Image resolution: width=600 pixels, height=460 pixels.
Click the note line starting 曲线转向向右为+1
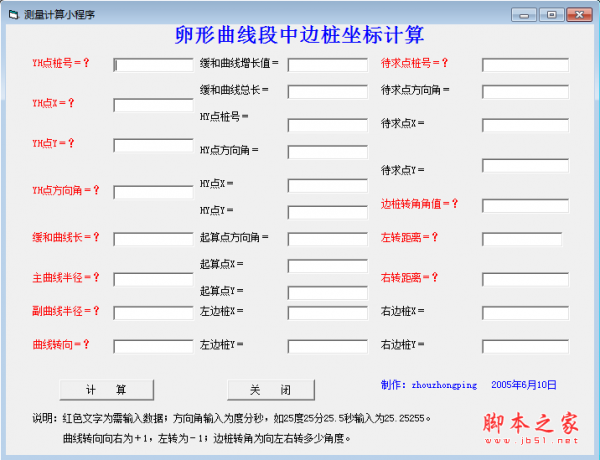pos(207,438)
